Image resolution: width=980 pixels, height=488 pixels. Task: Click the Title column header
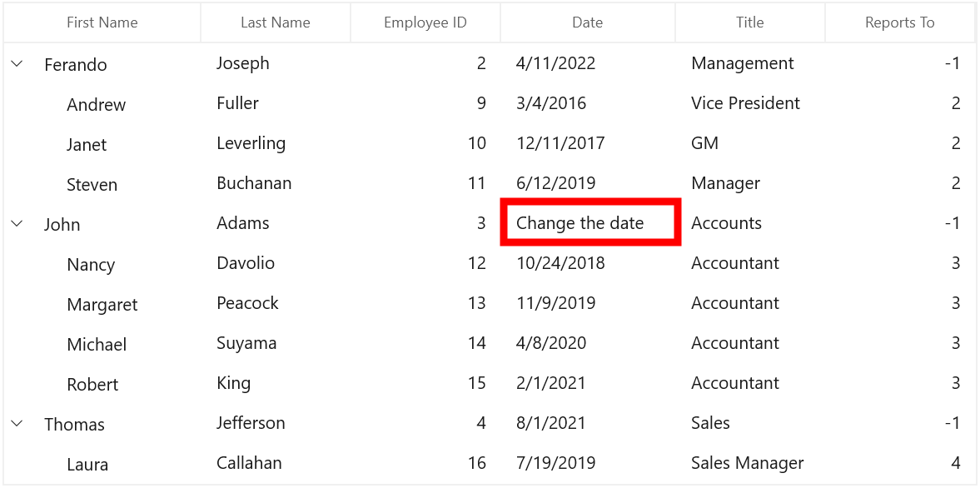(x=750, y=22)
